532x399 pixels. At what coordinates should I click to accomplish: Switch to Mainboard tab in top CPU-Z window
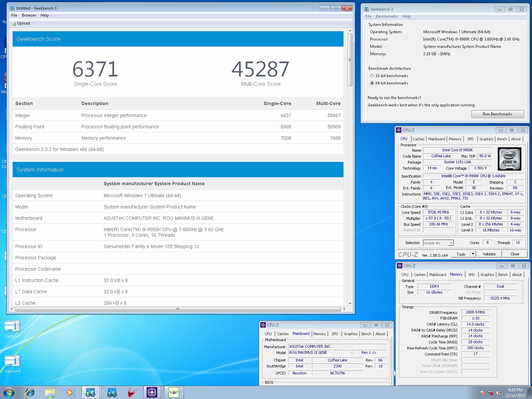coord(437,139)
